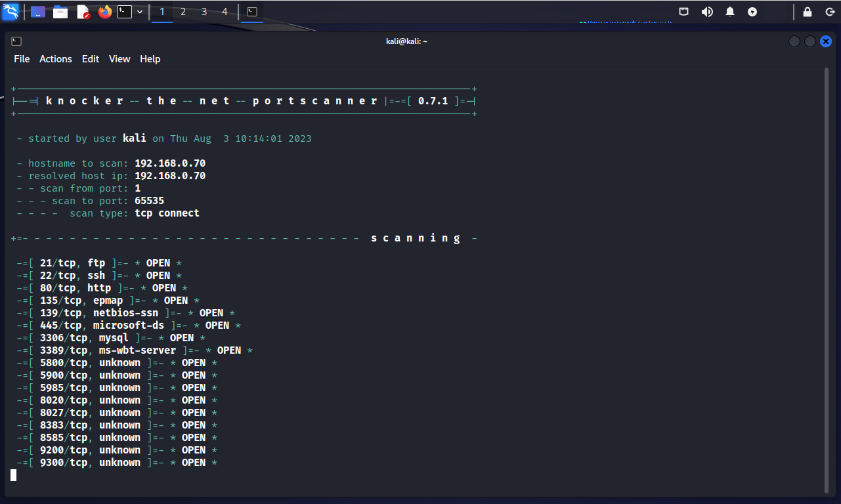Click the show desktop panel icon
841x504 pixels.
point(38,12)
